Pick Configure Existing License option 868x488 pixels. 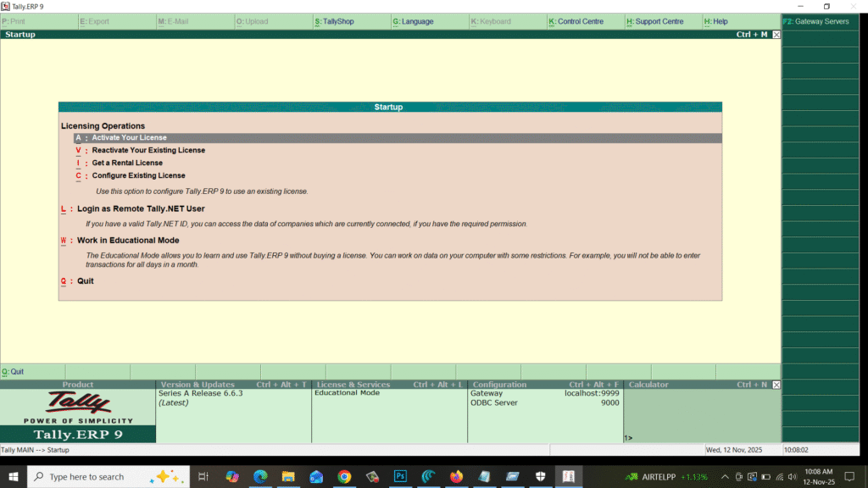(138, 176)
